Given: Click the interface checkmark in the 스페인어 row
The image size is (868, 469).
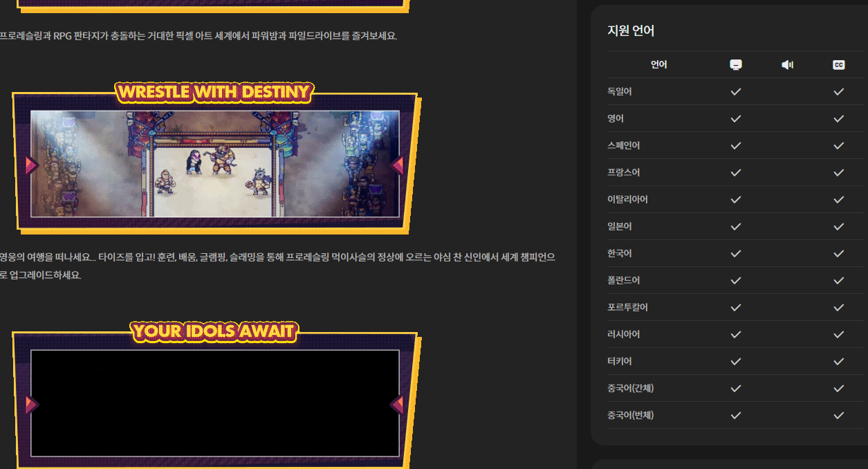Looking at the screenshot, I should 736,145.
